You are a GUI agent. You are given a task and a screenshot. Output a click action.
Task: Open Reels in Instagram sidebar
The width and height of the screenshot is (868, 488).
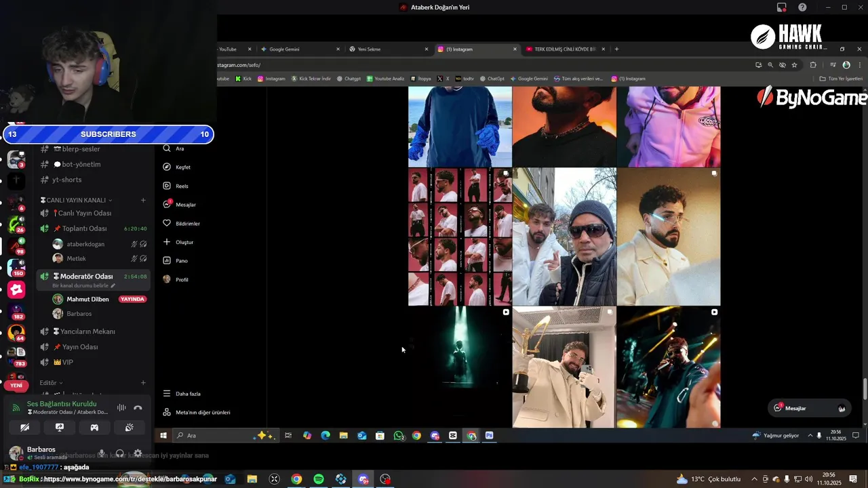click(176, 186)
